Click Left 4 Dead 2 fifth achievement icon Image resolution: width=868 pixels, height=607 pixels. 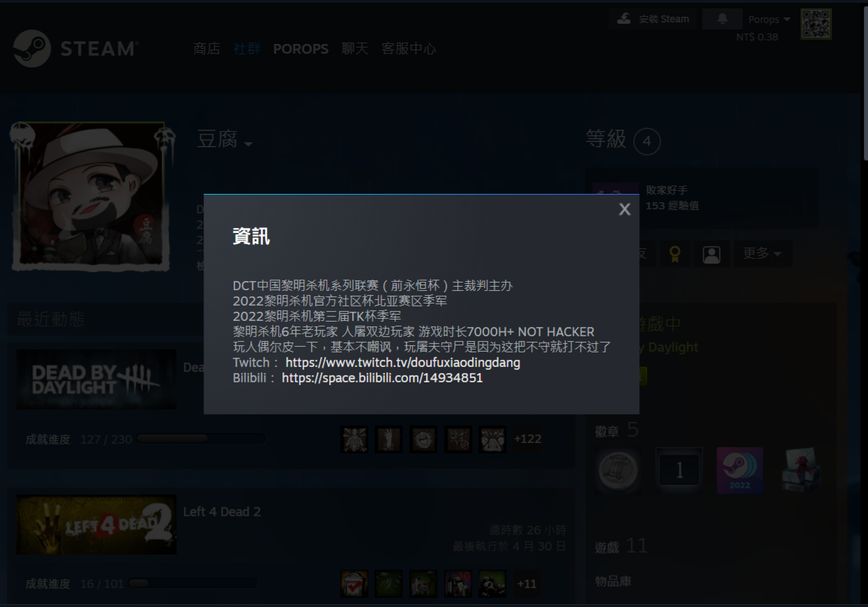(493, 583)
